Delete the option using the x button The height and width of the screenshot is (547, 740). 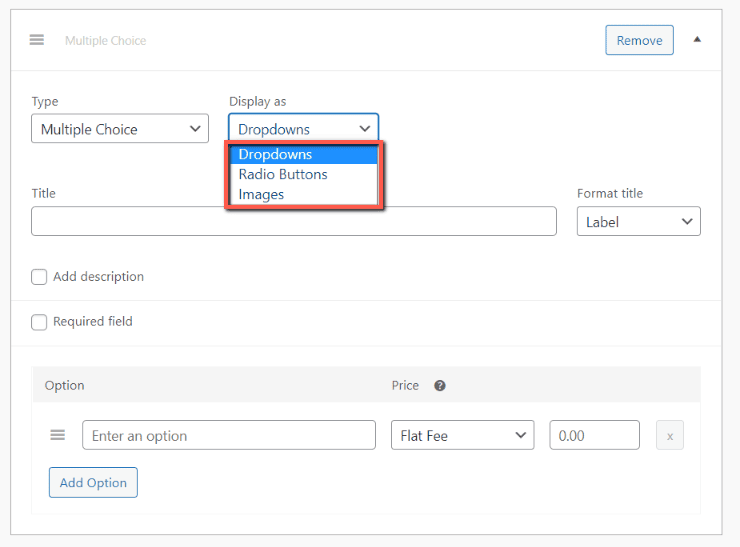point(670,436)
